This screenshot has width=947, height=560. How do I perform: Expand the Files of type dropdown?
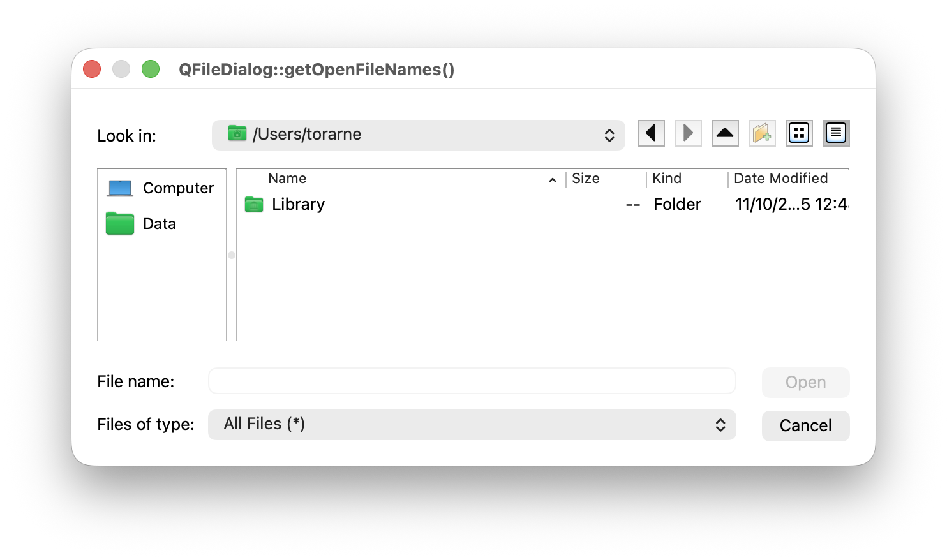472,425
